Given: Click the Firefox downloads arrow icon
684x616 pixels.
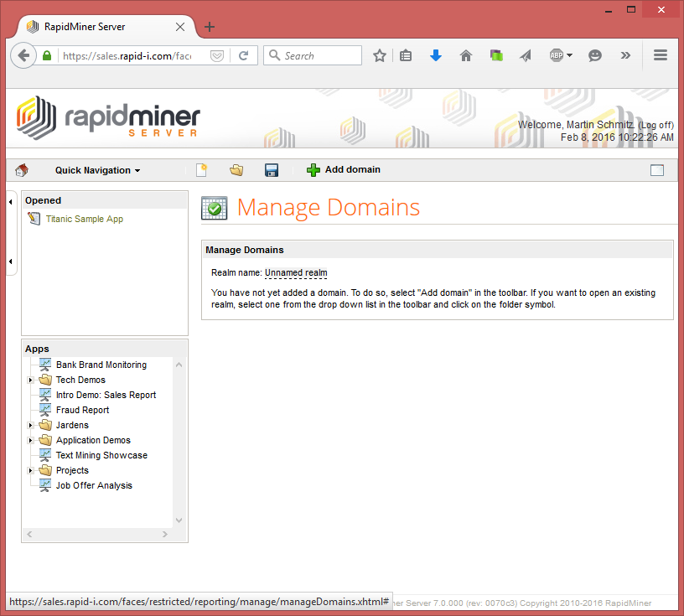Looking at the screenshot, I should 435,55.
